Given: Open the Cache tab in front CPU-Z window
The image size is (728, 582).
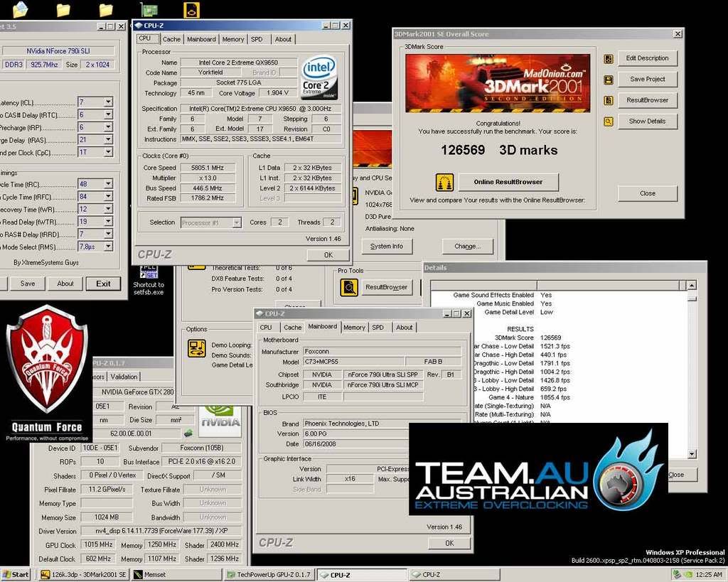Looking at the screenshot, I should pyautogui.click(x=171, y=40).
